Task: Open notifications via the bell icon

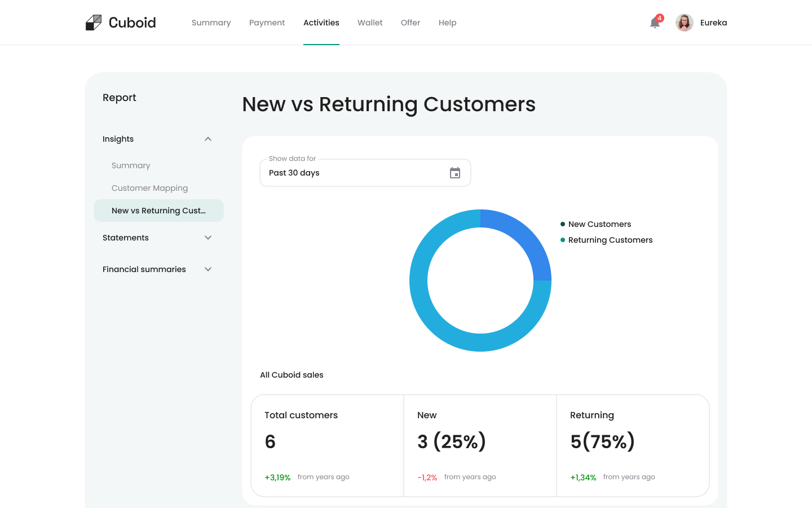Action: point(654,24)
